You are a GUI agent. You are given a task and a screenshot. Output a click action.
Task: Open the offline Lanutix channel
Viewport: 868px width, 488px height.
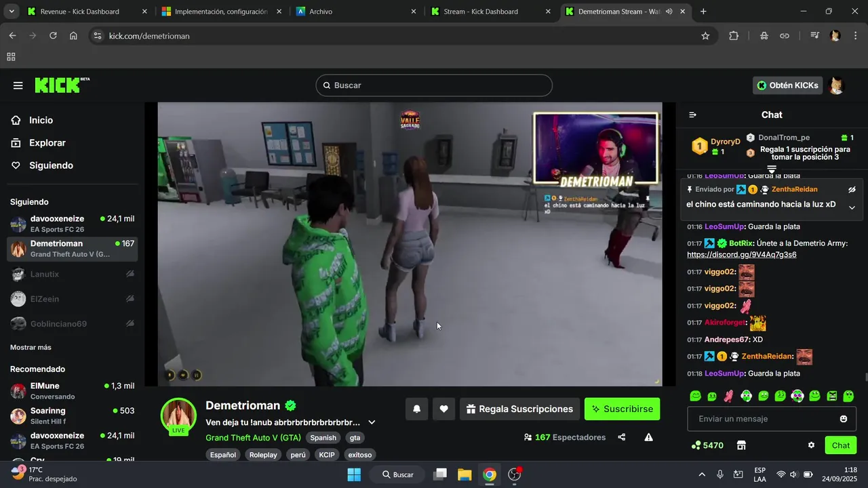(x=72, y=274)
